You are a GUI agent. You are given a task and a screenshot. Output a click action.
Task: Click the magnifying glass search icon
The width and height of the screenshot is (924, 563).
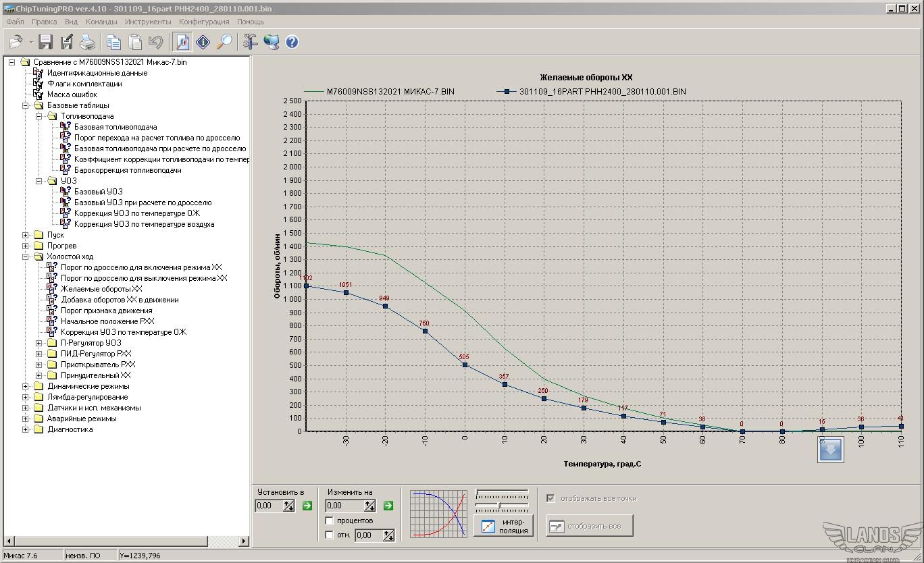tap(224, 42)
